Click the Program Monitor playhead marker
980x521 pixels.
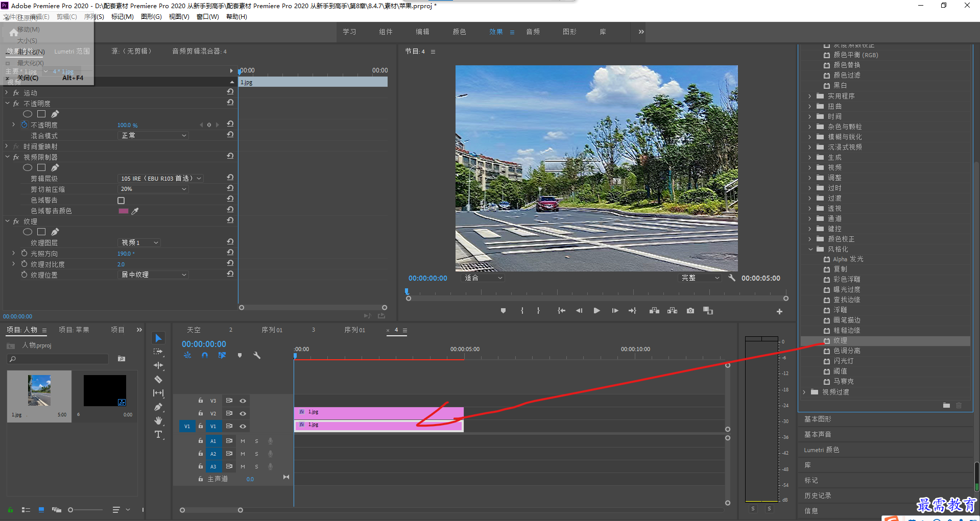[407, 291]
